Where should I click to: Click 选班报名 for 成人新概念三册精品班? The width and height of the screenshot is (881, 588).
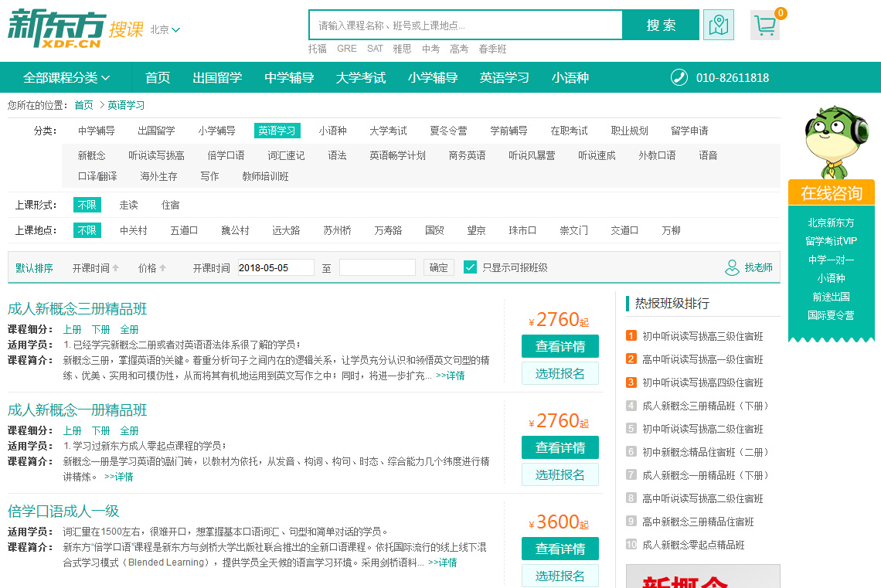coord(560,373)
